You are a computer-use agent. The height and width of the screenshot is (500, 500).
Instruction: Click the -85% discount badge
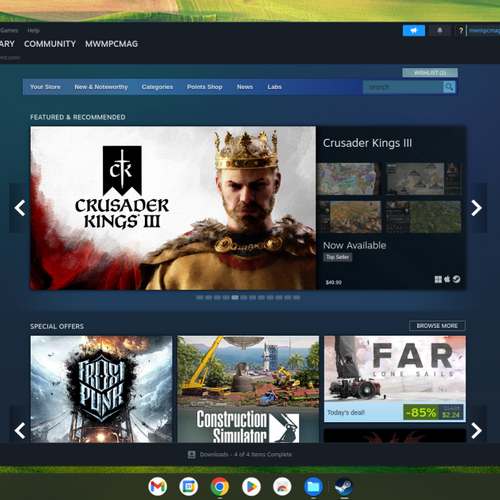pos(421,413)
